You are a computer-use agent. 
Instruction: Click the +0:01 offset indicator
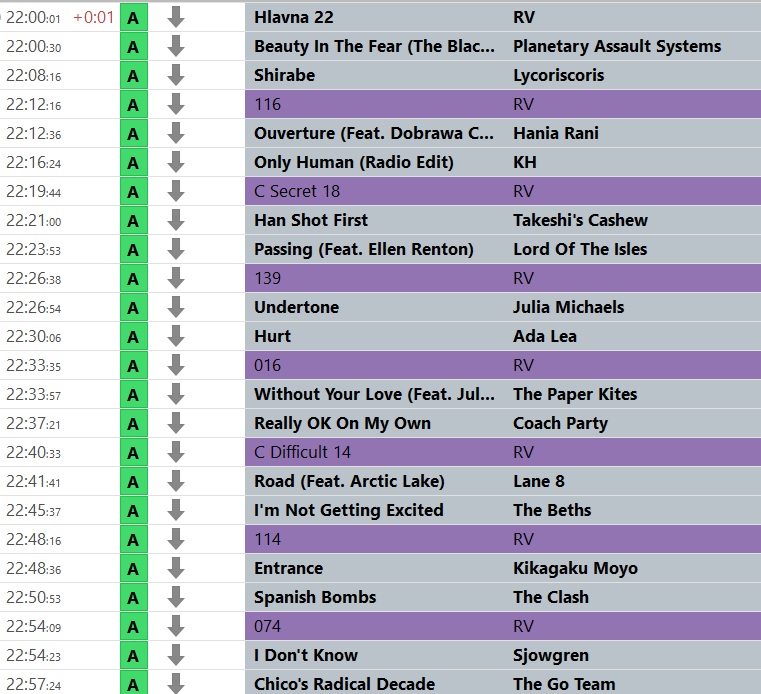pyautogui.click(x=93, y=17)
